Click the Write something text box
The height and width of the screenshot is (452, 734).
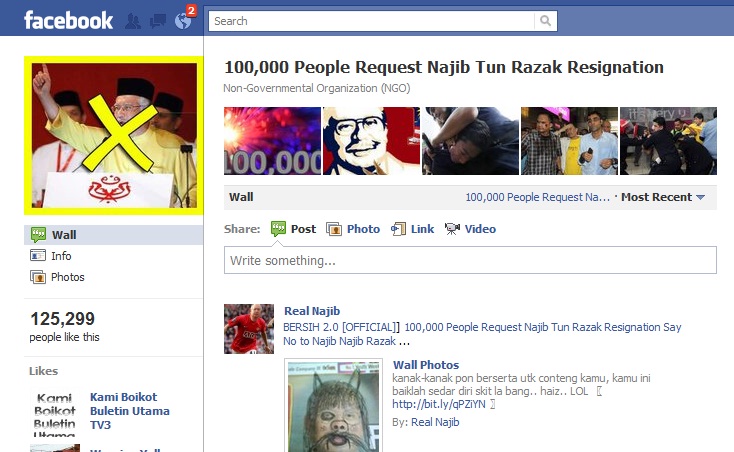(x=470, y=260)
